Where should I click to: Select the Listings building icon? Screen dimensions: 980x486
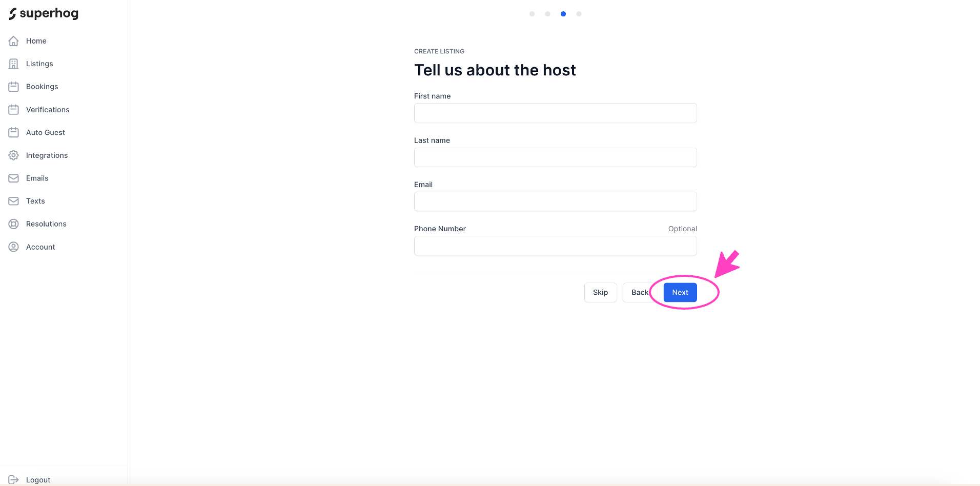coord(14,64)
